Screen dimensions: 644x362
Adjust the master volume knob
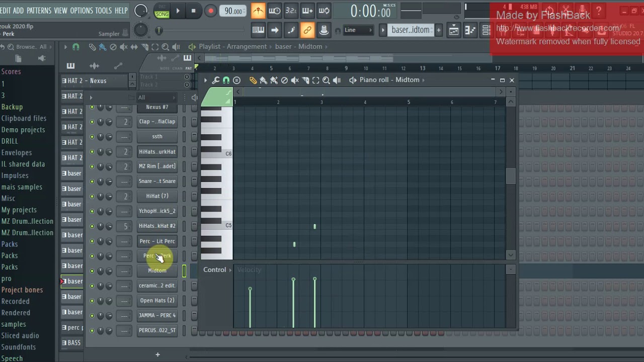(x=141, y=11)
